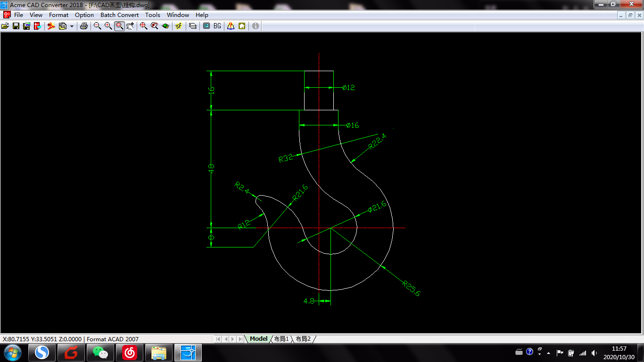Open the Print tool in the toolbar
644x362 pixels.
[83, 26]
